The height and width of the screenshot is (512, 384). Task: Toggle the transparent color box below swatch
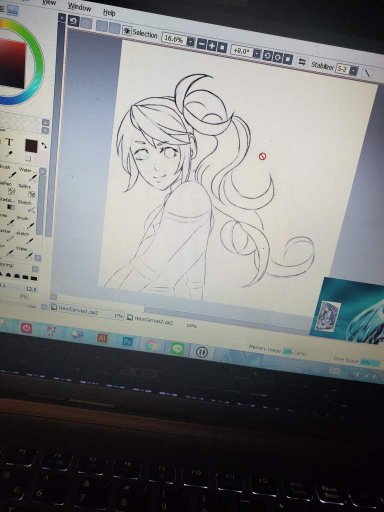(x=29, y=159)
